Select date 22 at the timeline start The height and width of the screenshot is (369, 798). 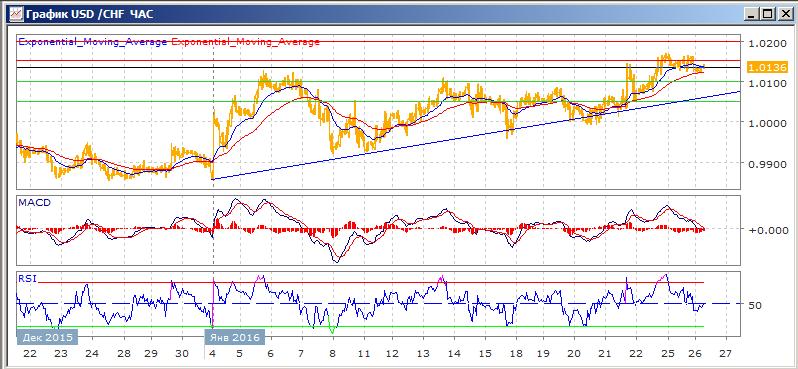29,354
